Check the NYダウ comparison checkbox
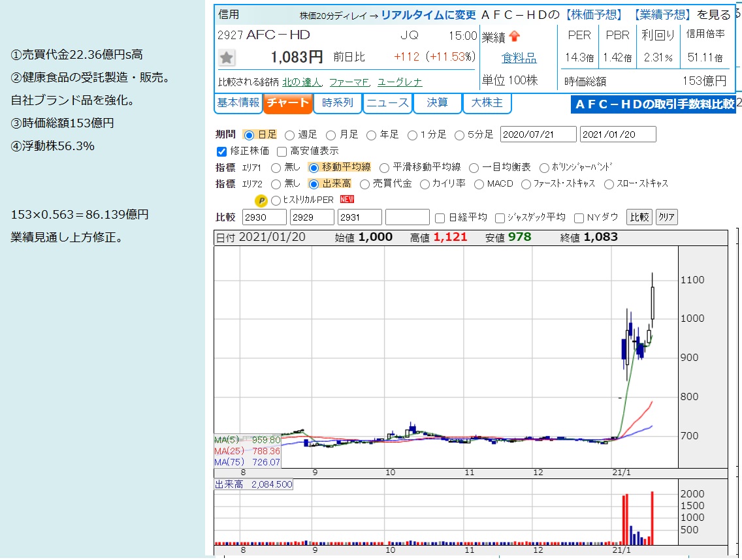 [x=578, y=218]
